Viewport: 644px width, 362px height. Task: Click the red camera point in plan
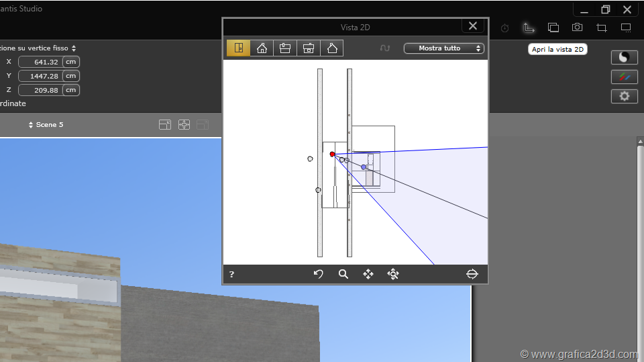point(332,154)
